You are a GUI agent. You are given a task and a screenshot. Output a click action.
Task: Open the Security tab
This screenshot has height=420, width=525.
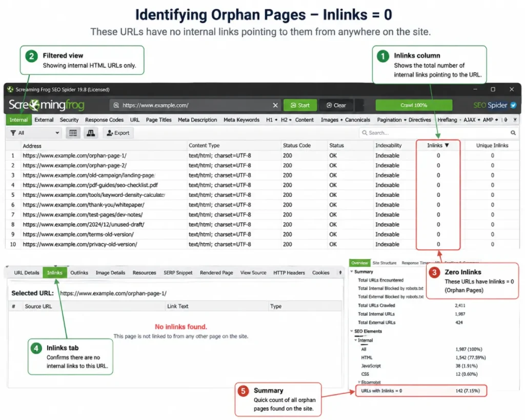(69, 120)
